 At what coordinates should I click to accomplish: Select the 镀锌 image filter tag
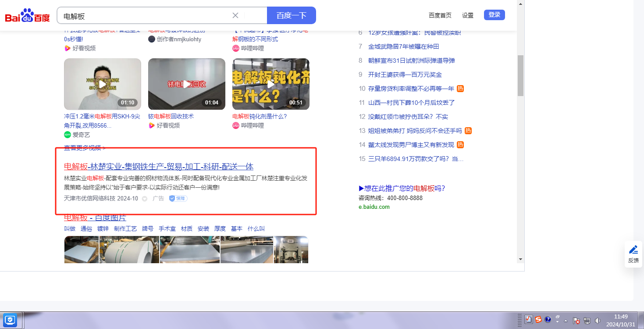tap(103, 229)
